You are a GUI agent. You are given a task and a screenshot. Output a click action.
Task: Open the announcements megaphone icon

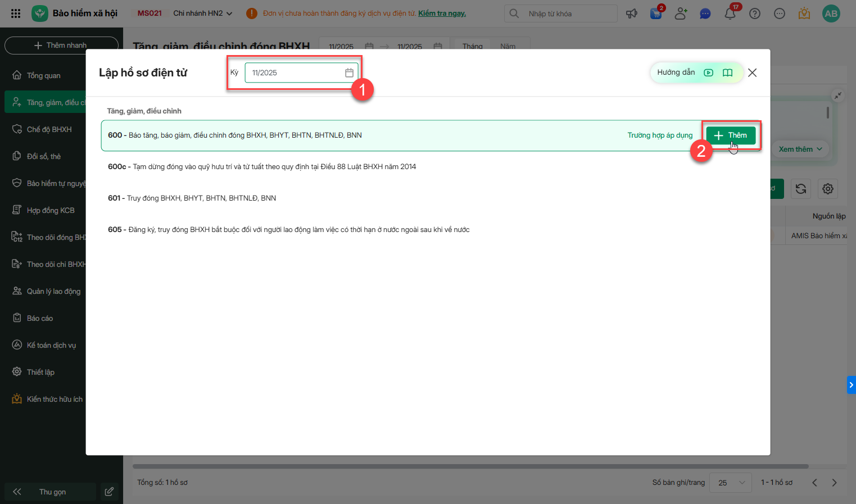632,13
